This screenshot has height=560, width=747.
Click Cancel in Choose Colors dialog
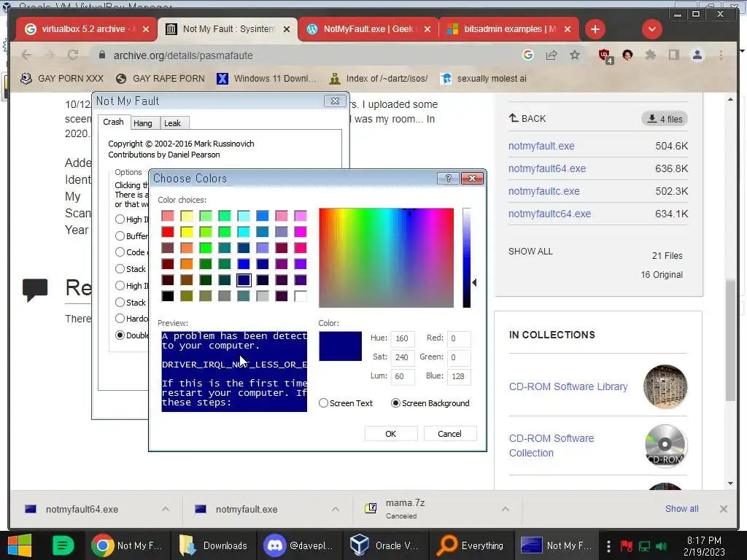[x=449, y=434]
